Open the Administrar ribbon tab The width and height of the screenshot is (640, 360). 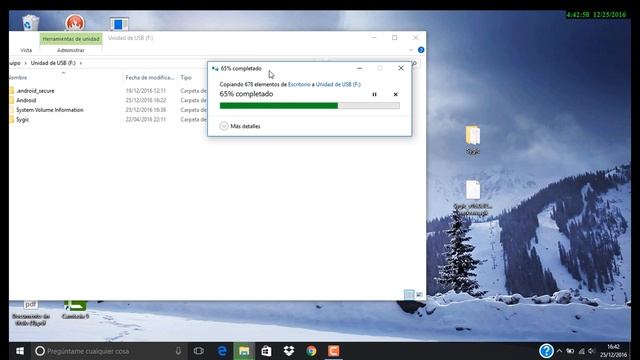coord(71,50)
